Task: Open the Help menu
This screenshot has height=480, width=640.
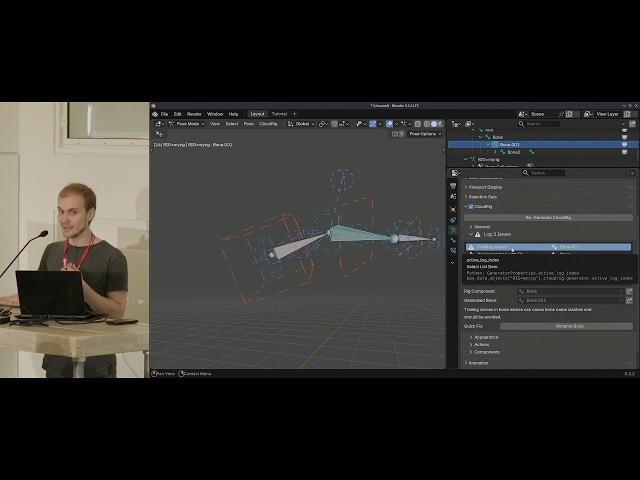Action: click(x=233, y=114)
